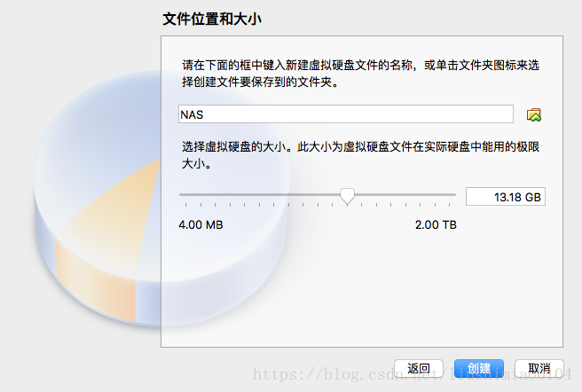Click the blue 创建 create button
The height and width of the screenshot is (392, 582).
[x=479, y=368]
